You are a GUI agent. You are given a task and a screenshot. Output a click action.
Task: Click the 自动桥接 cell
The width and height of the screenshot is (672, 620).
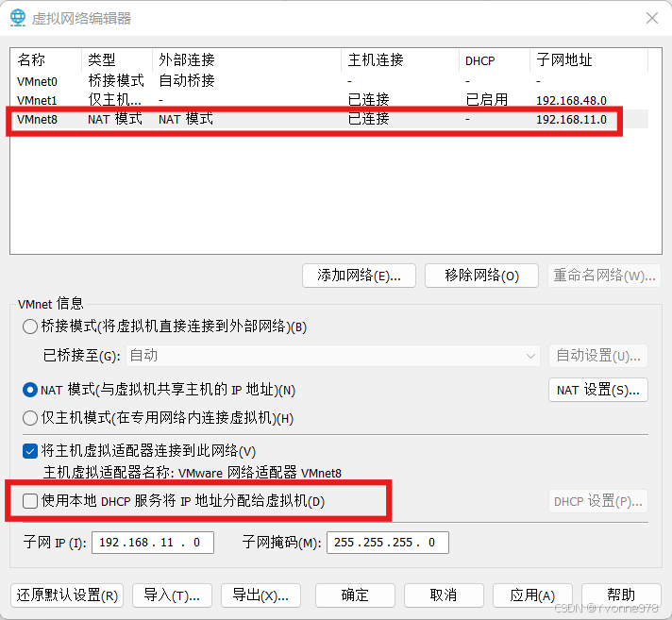pyautogui.click(x=187, y=81)
